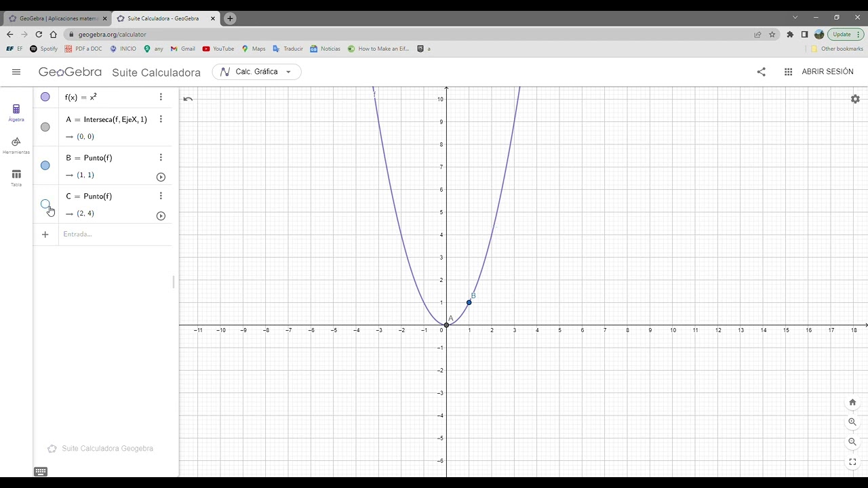The height and width of the screenshot is (488, 868).
Task: Close the GeoGebra Aplicaciones tab
Action: click(x=104, y=18)
